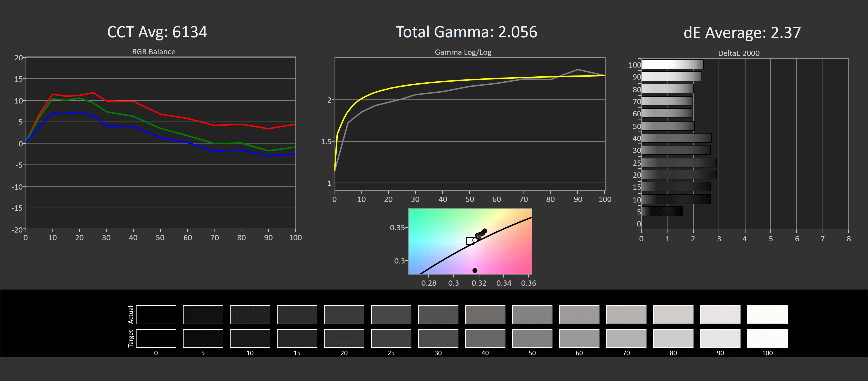
Task: Select the Target swatch for 50 percent gray
Action: [532, 339]
